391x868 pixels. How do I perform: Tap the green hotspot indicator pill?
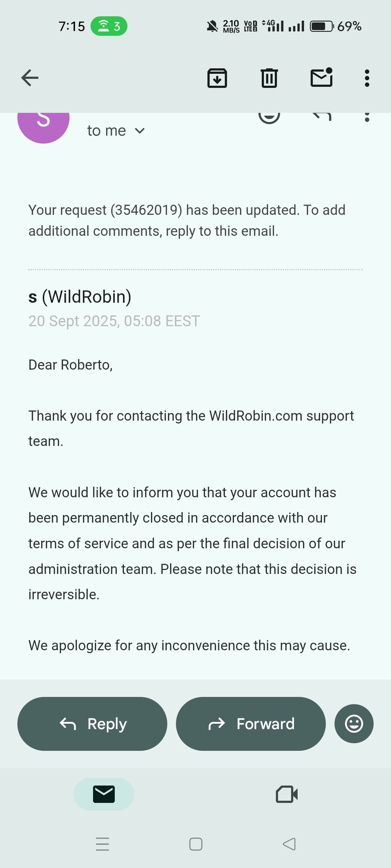tap(109, 26)
